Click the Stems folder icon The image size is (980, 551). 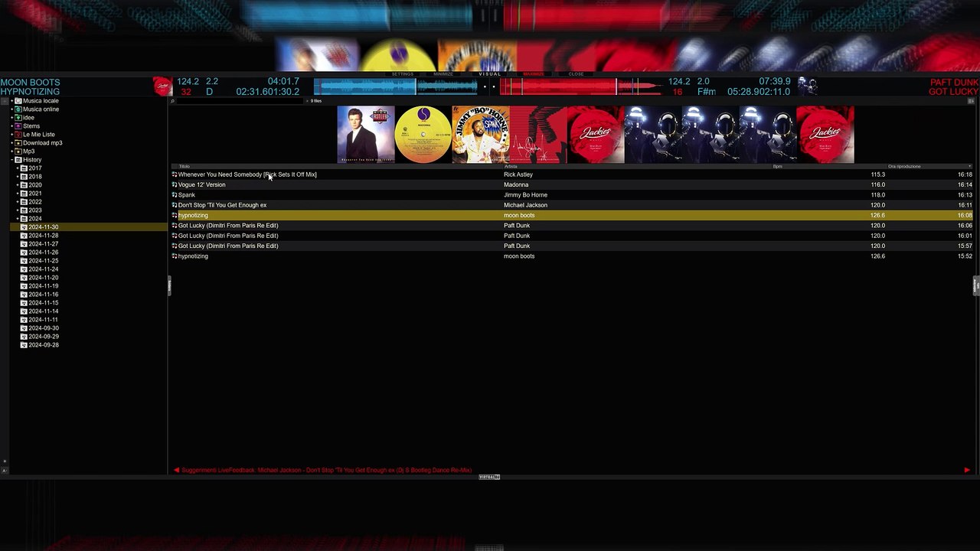(x=18, y=126)
